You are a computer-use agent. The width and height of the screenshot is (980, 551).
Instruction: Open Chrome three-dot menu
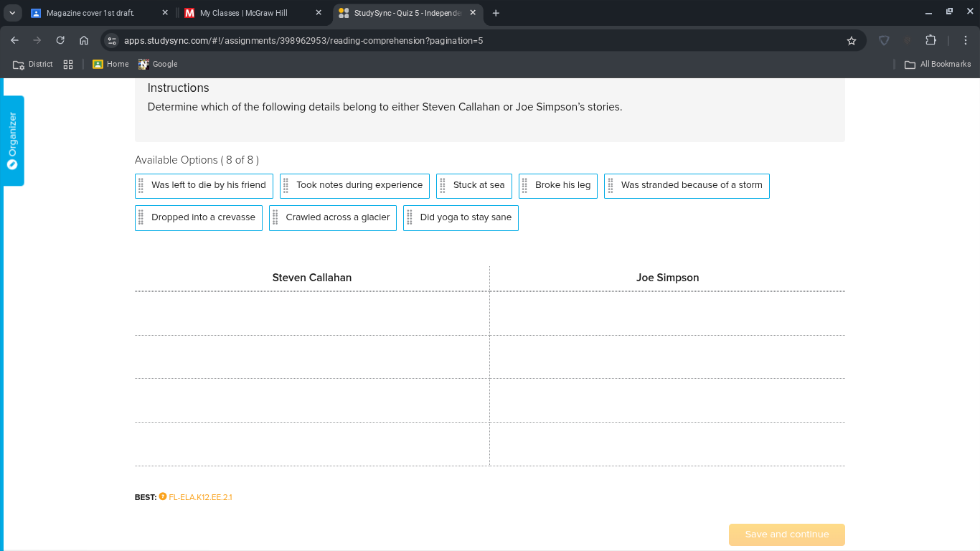coord(966,41)
